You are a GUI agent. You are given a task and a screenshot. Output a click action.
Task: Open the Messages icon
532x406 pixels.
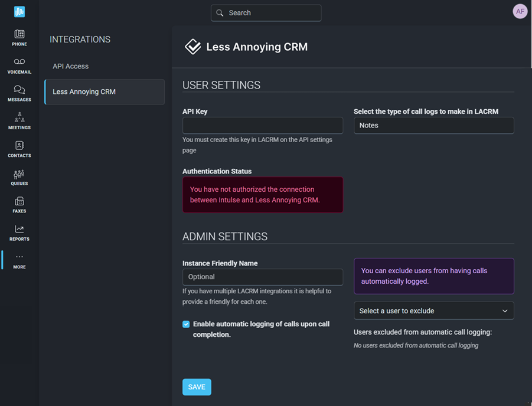tap(19, 93)
